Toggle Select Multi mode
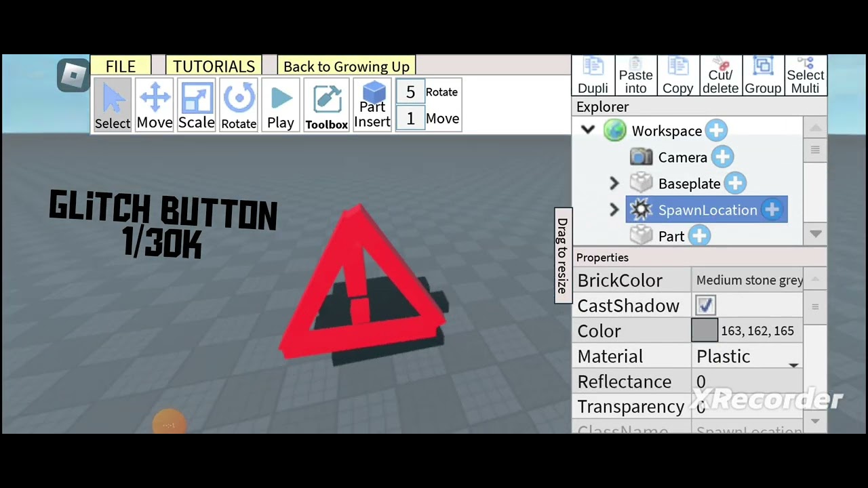The image size is (868, 488). pyautogui.click(x=806, y=75)
